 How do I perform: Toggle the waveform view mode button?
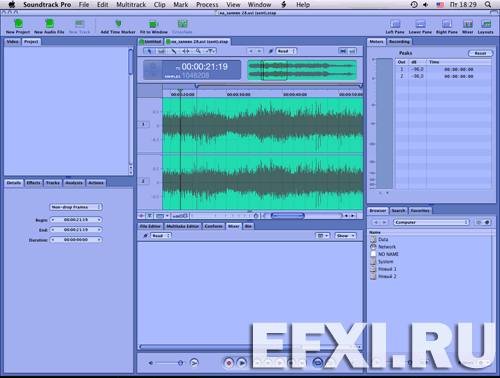[x=343, y=51]
